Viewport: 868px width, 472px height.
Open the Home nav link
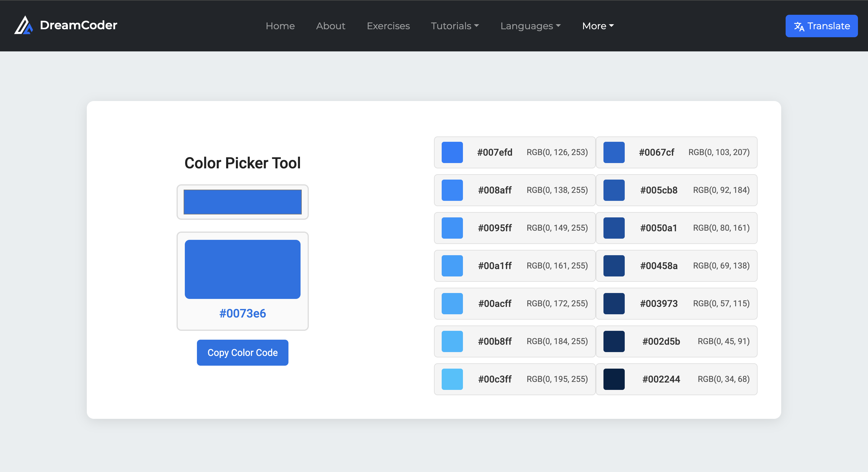pyautogui.click(x=280, y=26)
